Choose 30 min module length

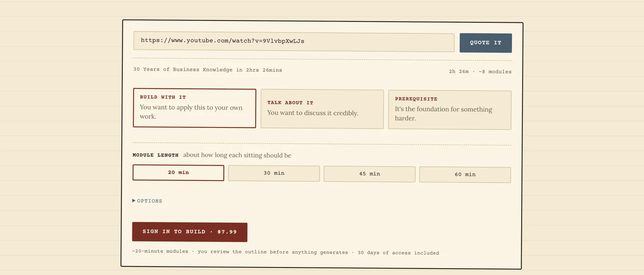274,173
